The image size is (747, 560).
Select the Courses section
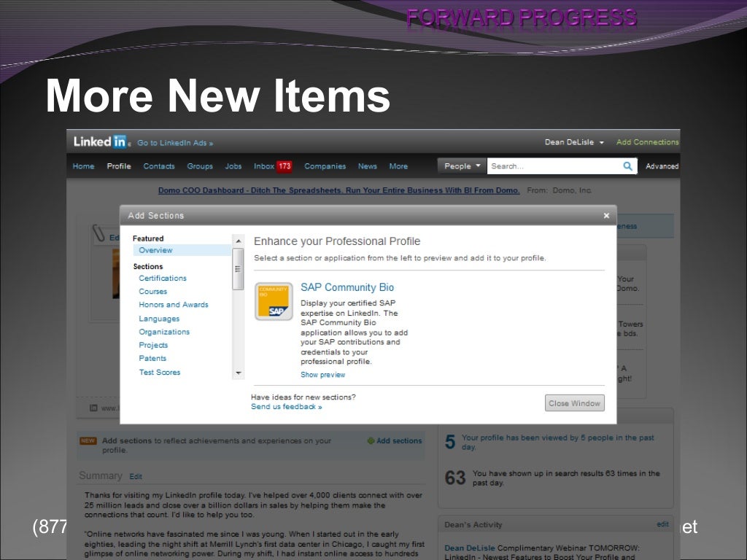153,292
